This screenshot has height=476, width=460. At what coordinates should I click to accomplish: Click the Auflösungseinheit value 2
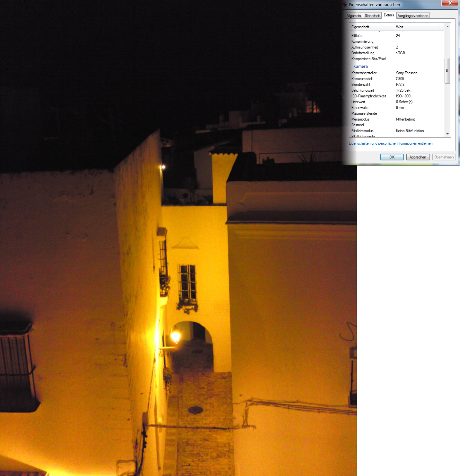coord(397,47)
